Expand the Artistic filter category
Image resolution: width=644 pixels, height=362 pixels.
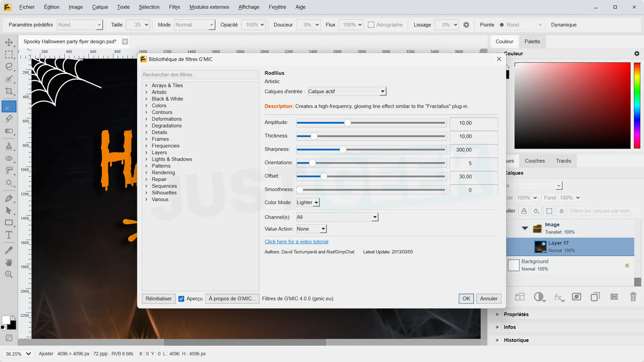(x=159, y=92)
